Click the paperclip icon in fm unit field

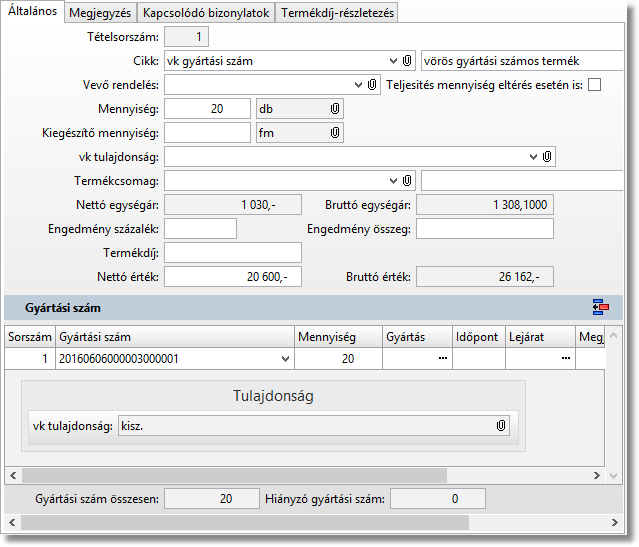tap(335, 133)
